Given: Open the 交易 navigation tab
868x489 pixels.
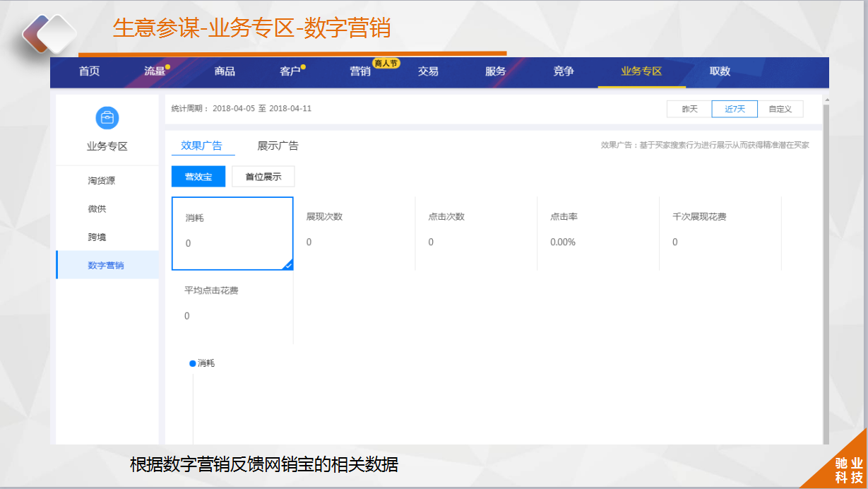Looking at the screenshot, I should pos(428,71).
